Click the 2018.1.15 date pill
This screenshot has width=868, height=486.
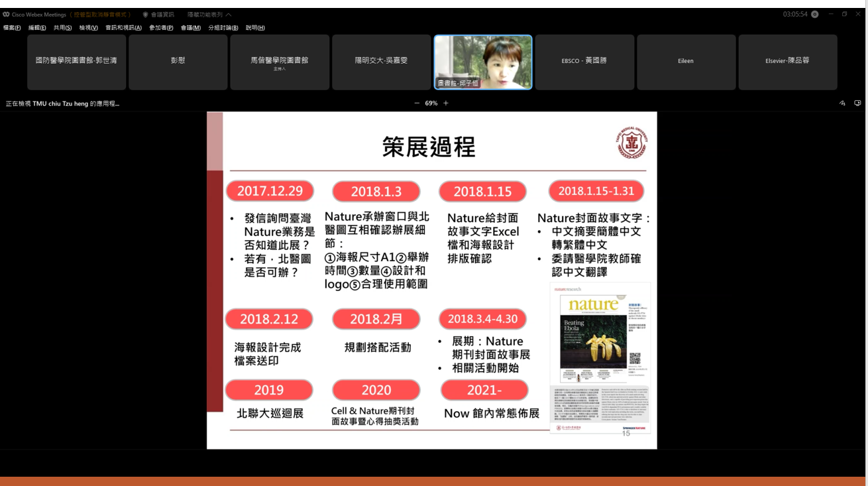[482, 192]
